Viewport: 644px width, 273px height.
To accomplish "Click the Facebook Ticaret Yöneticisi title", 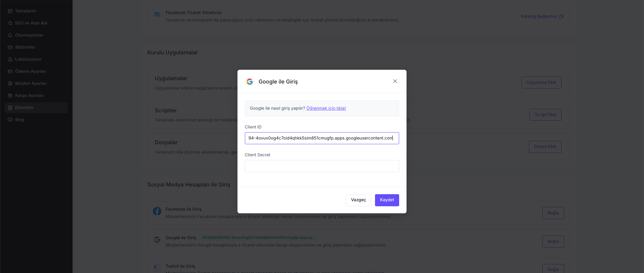I will [x=194, y=13].
